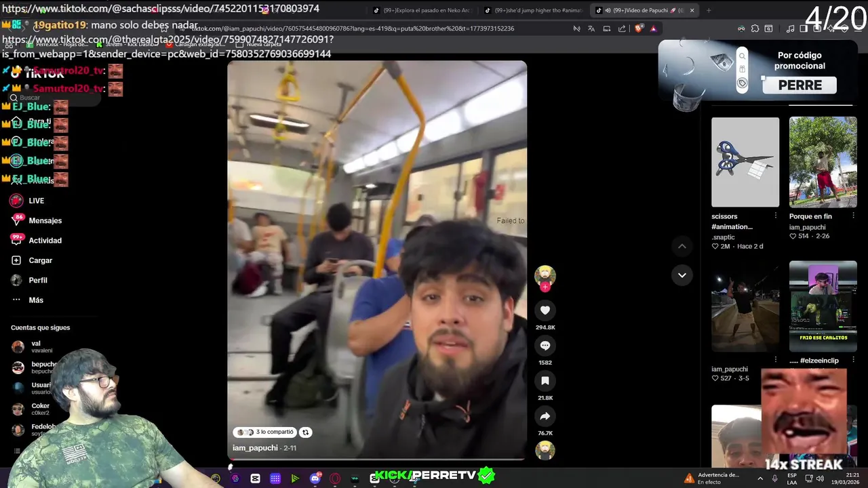
Task: Show hidden system tray icons chevron
Action: 759,479
